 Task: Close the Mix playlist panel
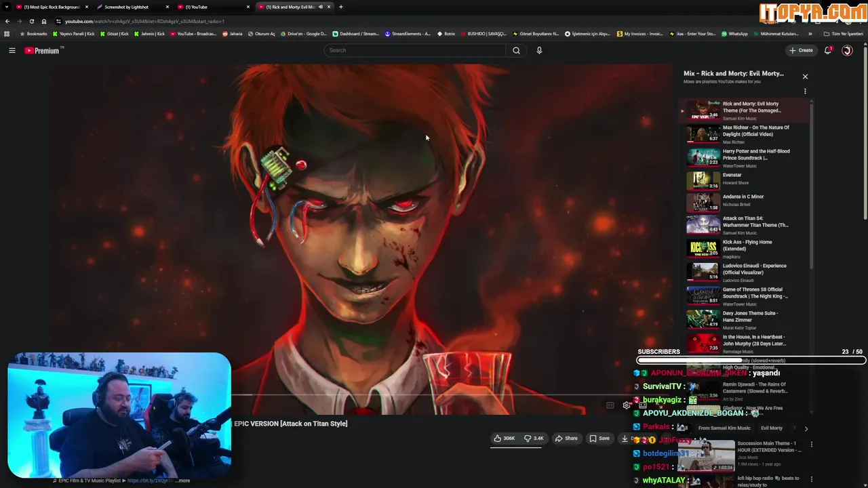tap(805, 77)
